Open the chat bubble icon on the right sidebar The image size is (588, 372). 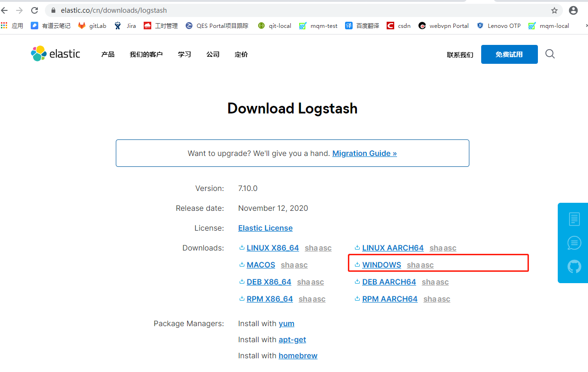click(573, 242)
